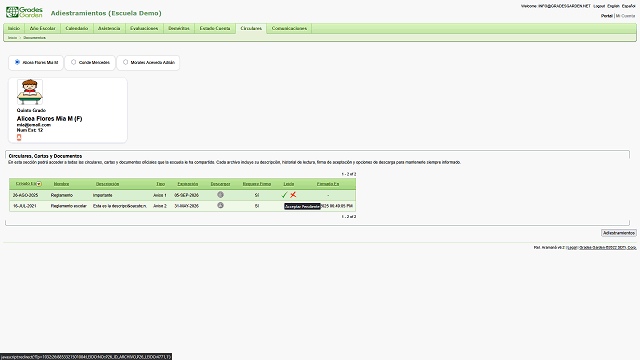Click the Portal link
640x360 pixels.
(x=607, y=16)
